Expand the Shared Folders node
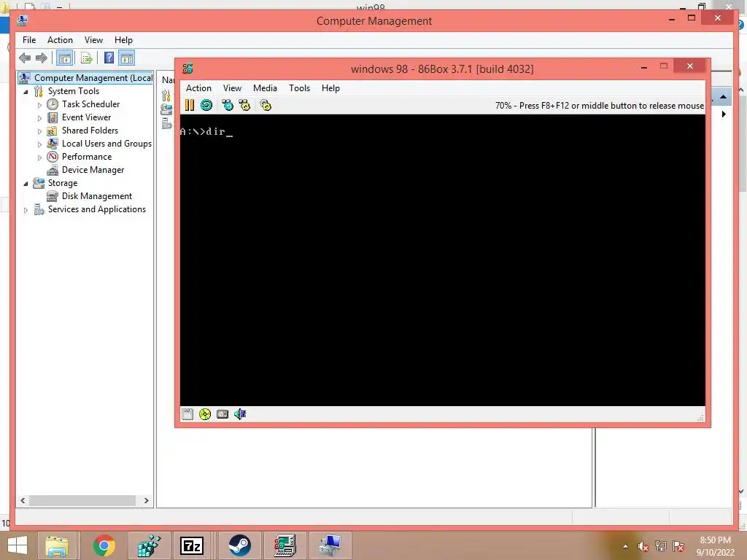747x560 pixels. [39, 131]
